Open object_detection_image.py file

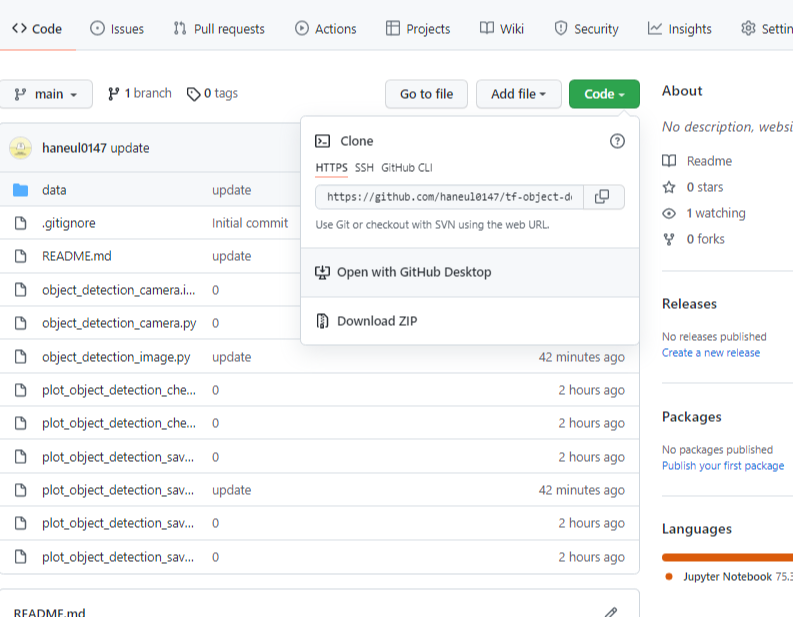tap(116, 357)
